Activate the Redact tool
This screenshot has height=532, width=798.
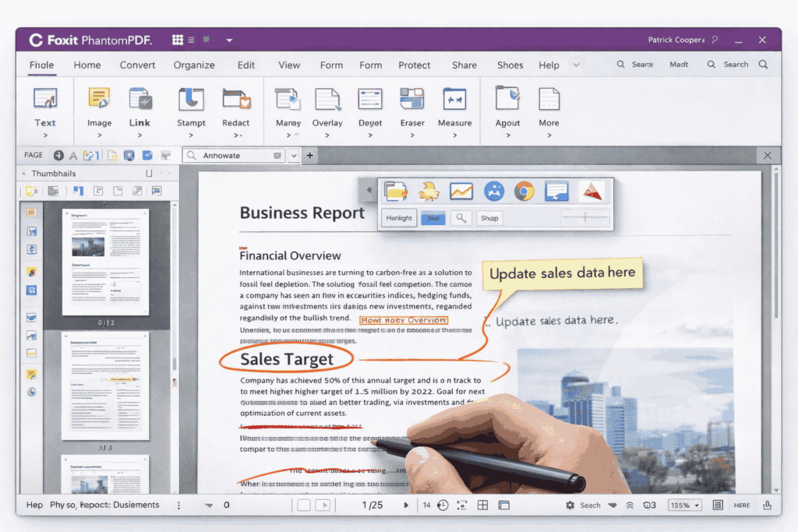click(238, 105)
